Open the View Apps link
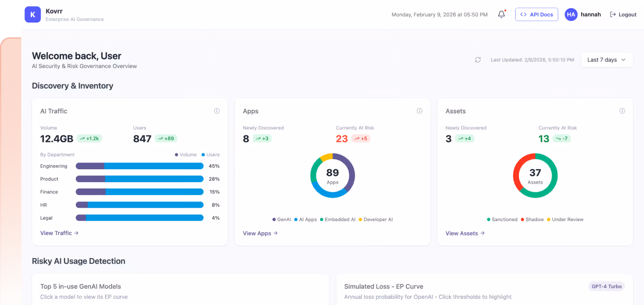 tap(260, 233)
